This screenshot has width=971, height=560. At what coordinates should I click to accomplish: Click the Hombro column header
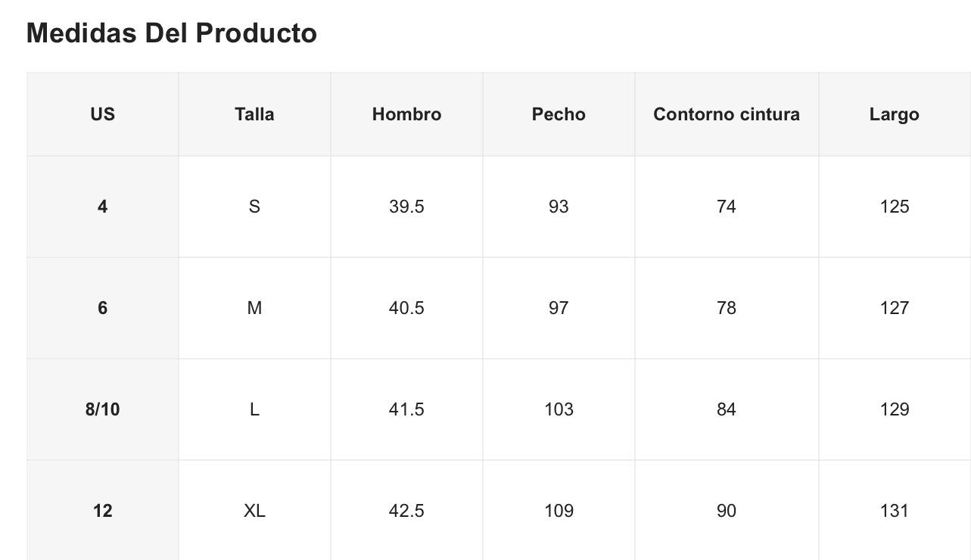tap(406, 114)
